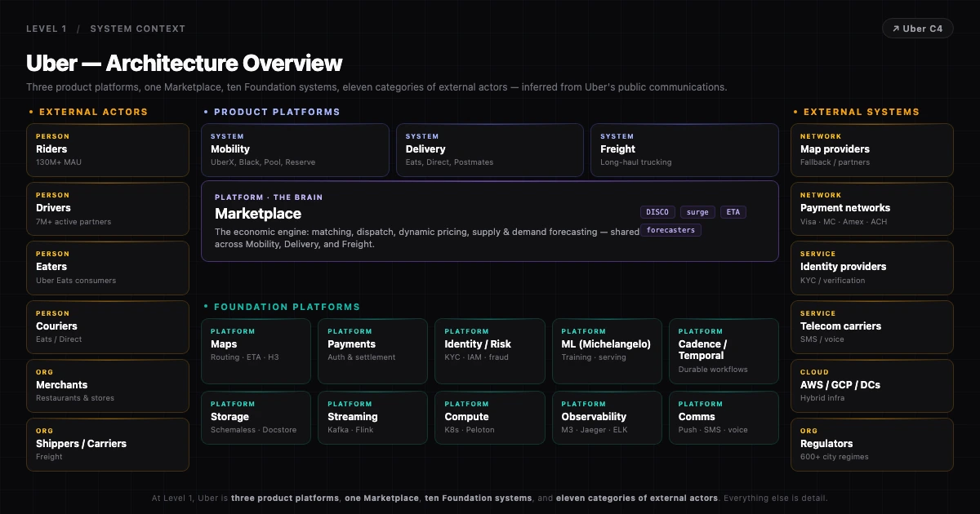
Task: Open the Shippers / Carriers card
Action: 108,445
